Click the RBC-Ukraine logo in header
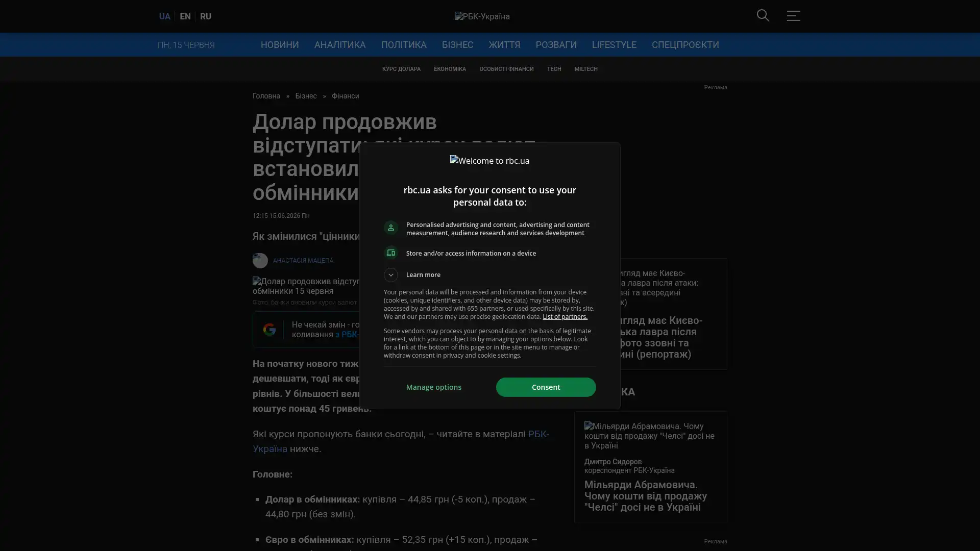 tap(482, 16)
